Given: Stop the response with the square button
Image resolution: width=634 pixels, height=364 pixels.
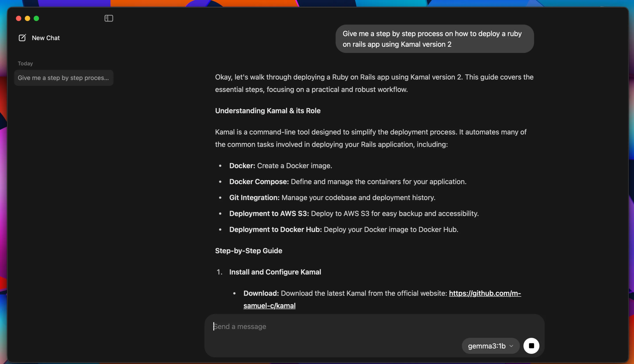Looking at the screenshot, I should (x=531, y=346).
